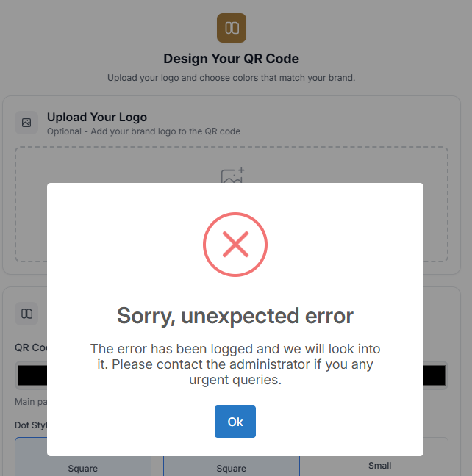
Task: Click the add-image icon in the upload zone
Action: [x=232, y=176]
